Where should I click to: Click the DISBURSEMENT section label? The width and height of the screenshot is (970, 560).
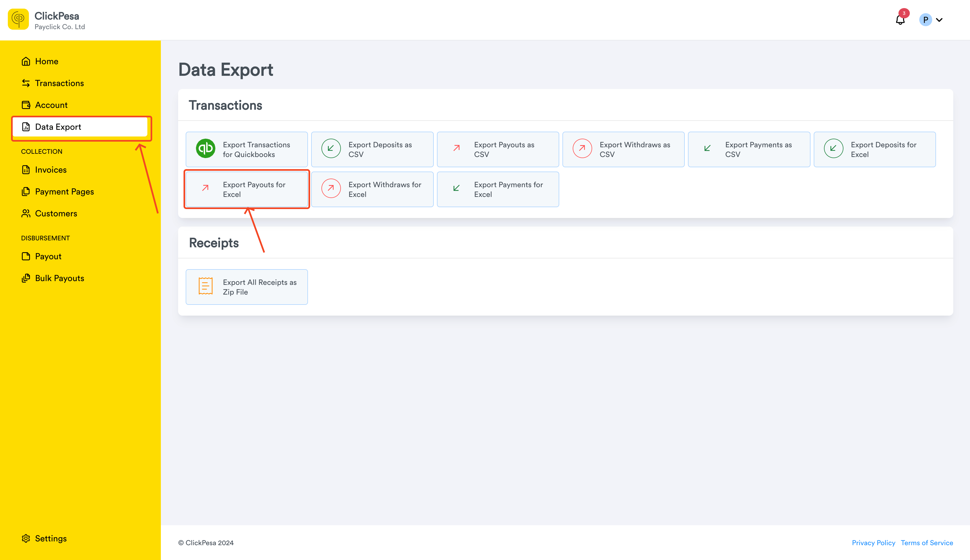45,238
